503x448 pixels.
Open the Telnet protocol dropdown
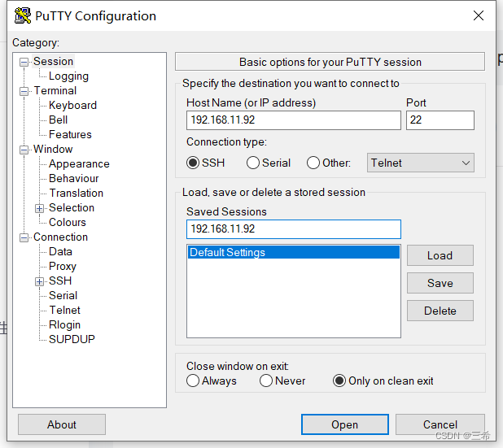[421, 163]
